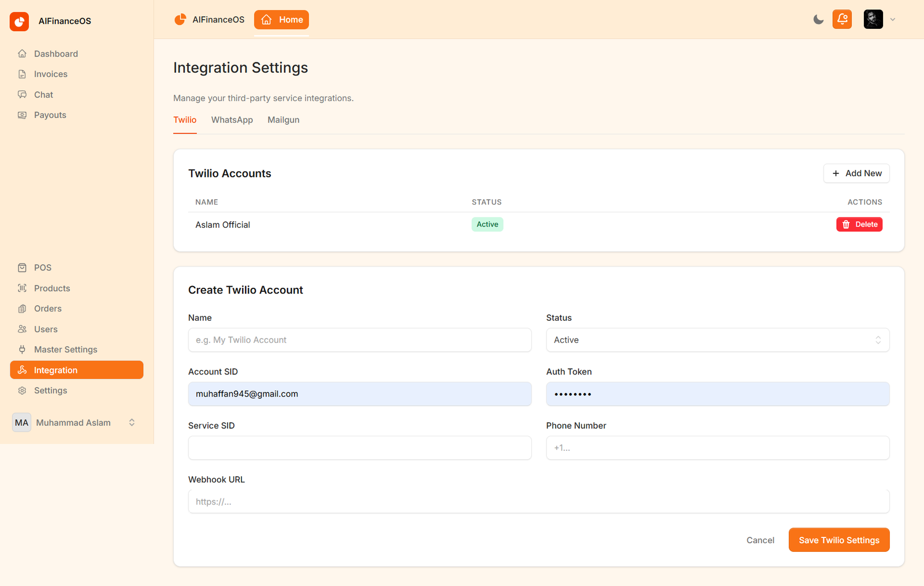Delete the Aslam Official account
This screenshot has width=924, height=586.
(859, 224)
